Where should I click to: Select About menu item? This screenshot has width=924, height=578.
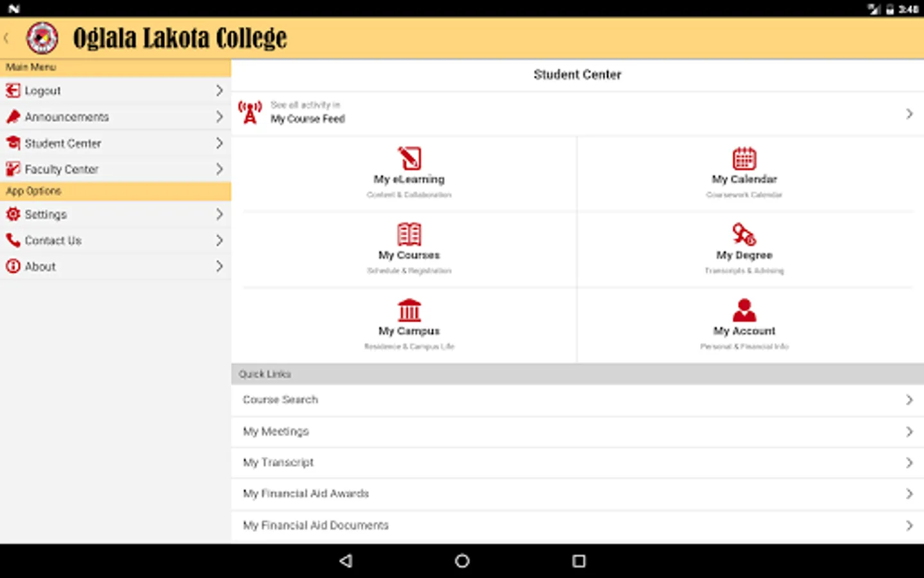click(116, 266)
